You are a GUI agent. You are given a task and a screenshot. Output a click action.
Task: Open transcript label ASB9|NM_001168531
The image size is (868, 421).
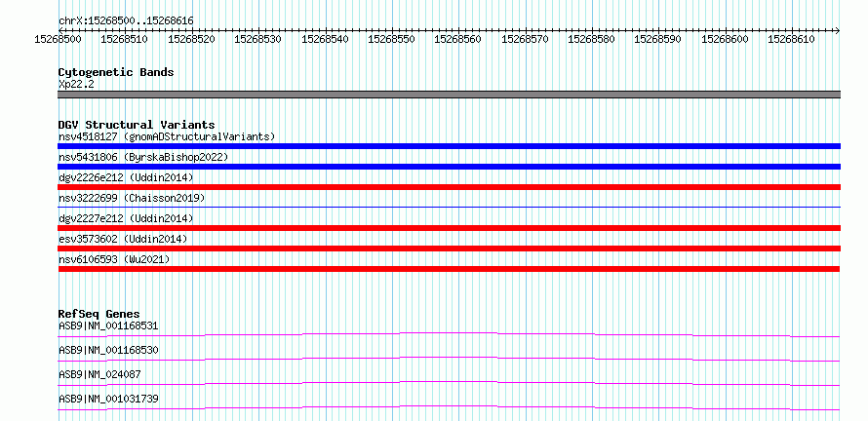point(108,325)
